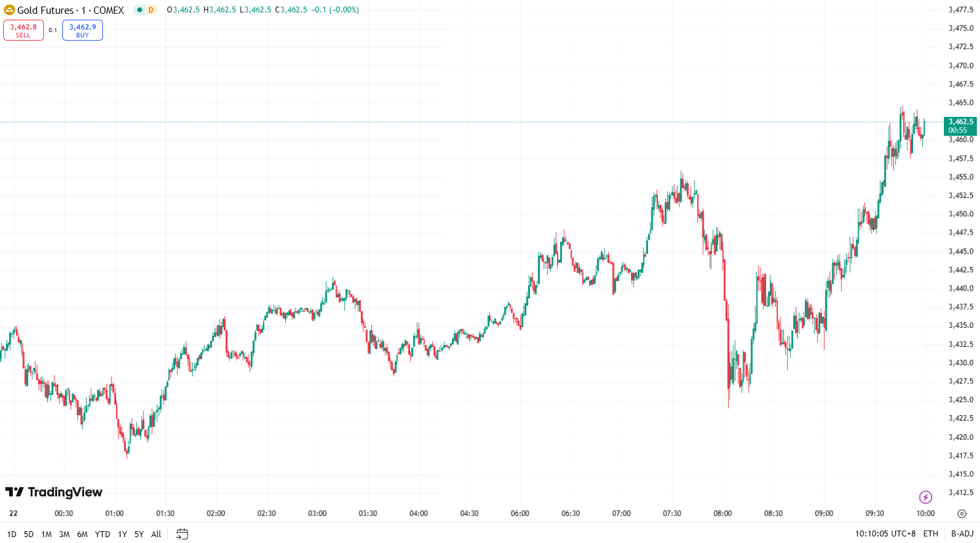The height and width of the screenshot is (543, 980).
Task: Click the purple lightning bolt icon
Action: [926, 498]
